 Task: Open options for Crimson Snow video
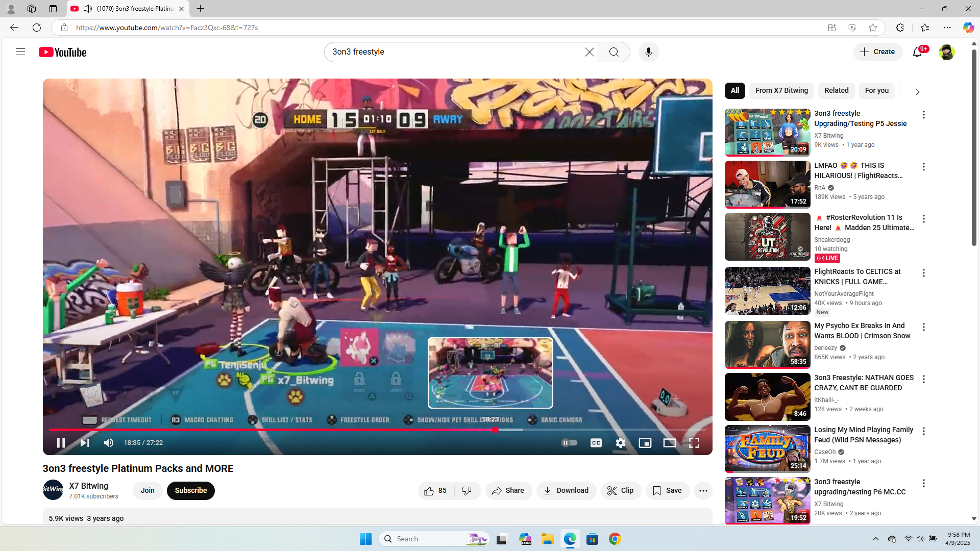point(924,327)
